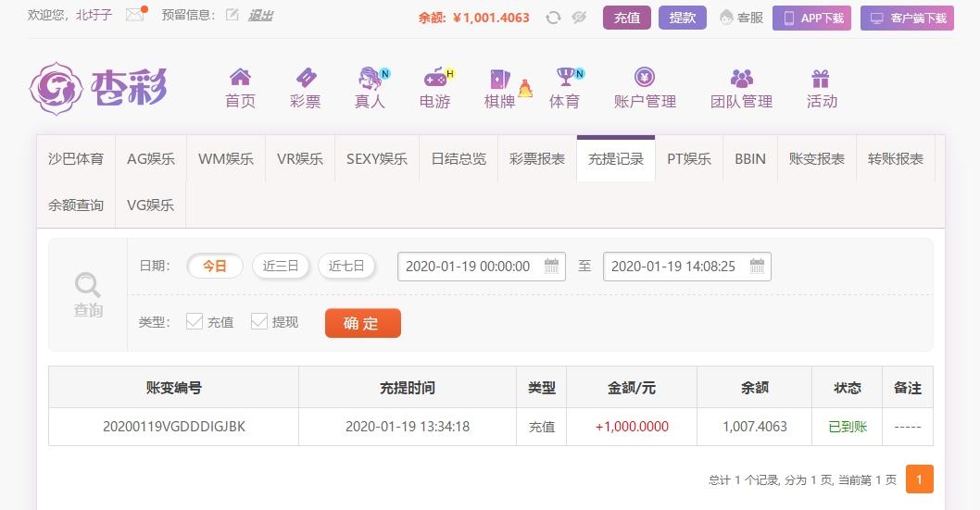The image size is (980, 510).
Task: Click the orange 确定 button
Action: coord(362,323)
